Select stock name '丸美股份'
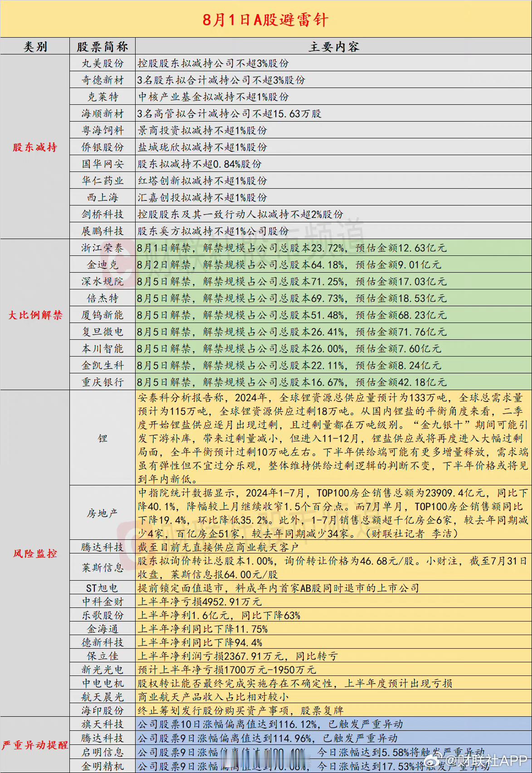The width and height of the screenshot is (532, 773). [x=102, y=64]
